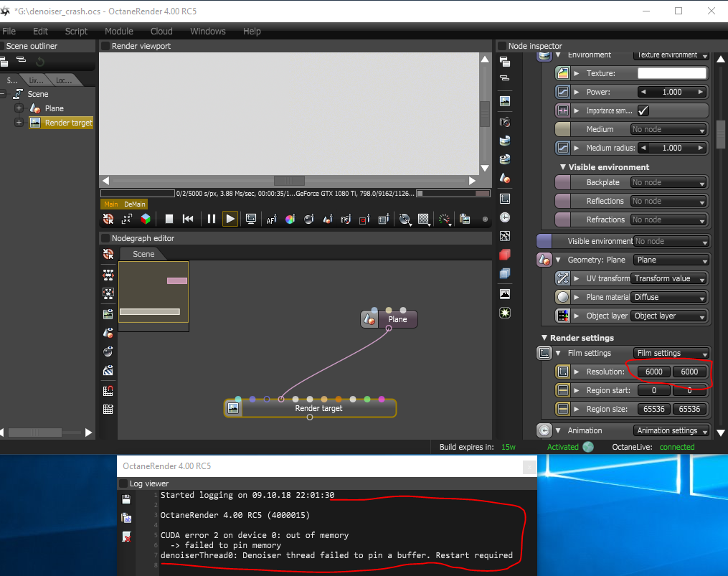
Task: Open the File menu
Action: [9, 31]
